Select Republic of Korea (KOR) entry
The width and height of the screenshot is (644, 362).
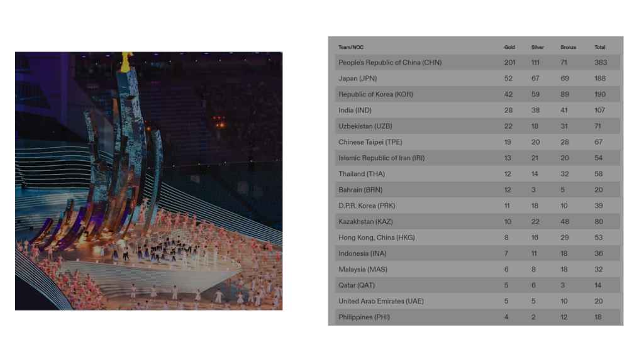(375, 94)
